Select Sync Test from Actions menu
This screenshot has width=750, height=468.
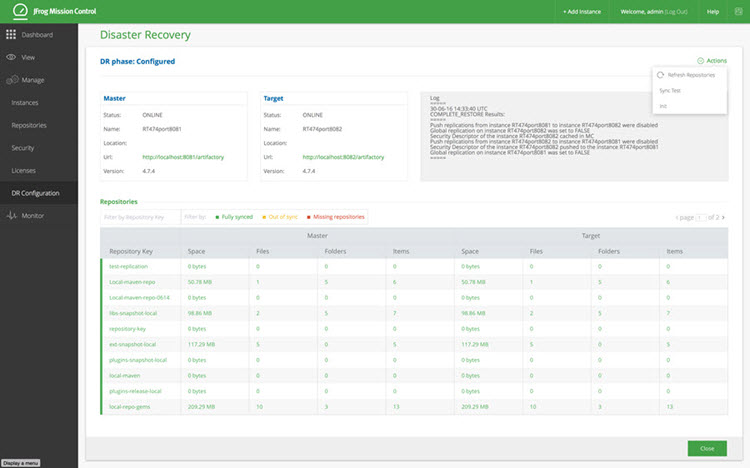[x=670, y=90]
